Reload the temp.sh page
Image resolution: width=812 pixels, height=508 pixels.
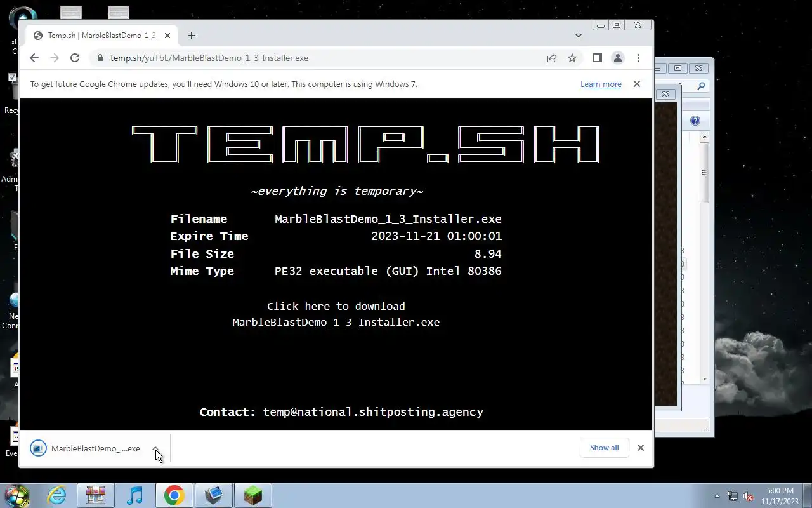tap(75, 58)
